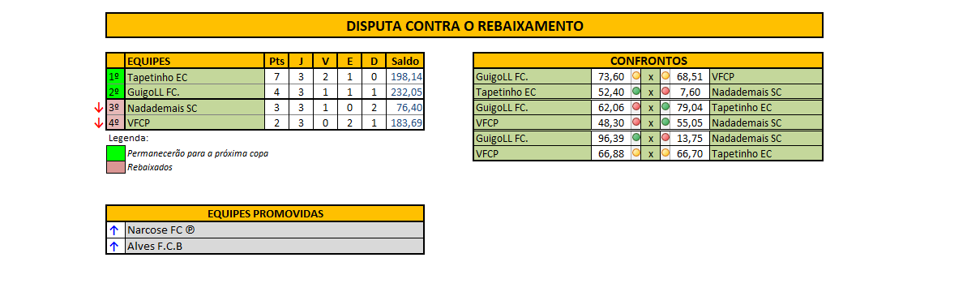Select the Saldo column header
Screen dimensions: 980x292
point(404,61)
